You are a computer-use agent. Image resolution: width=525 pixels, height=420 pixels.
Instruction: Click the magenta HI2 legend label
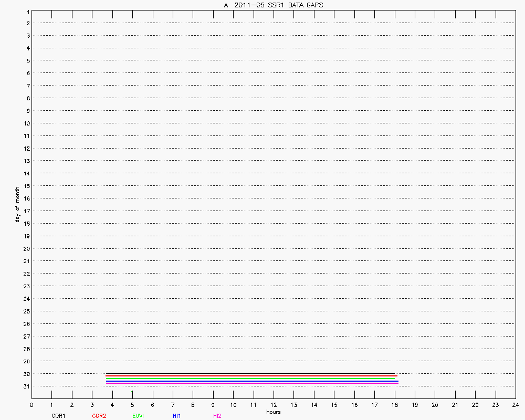pos(217,416)
